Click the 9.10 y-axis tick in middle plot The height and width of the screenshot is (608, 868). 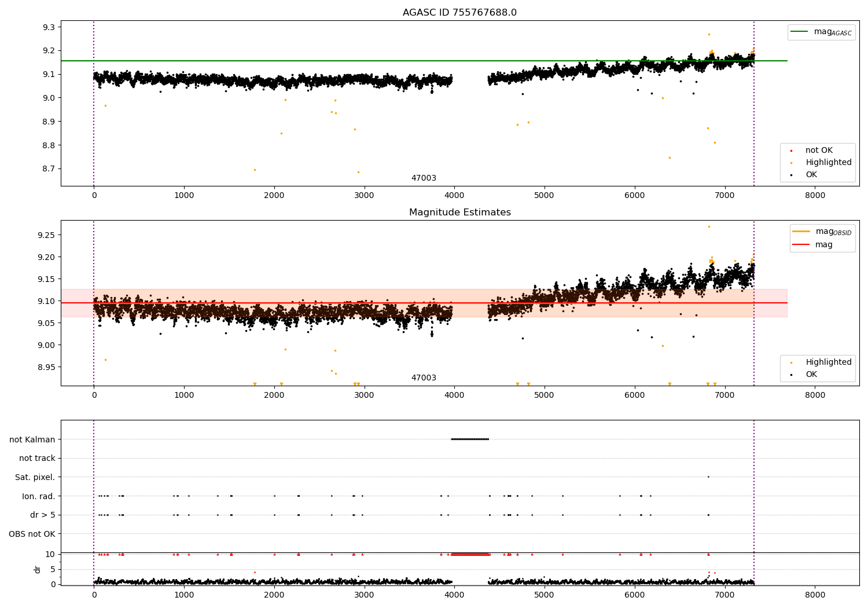tap(46, 301)
